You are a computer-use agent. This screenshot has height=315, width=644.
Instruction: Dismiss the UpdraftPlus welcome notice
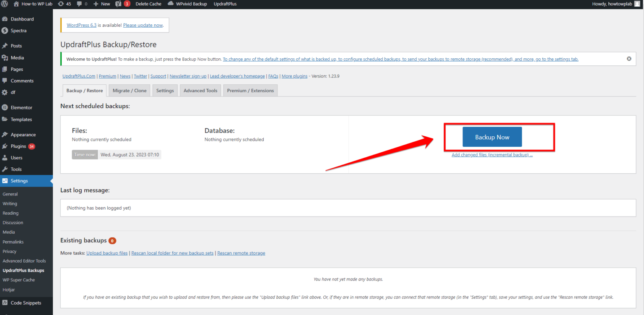coord(629,59)
